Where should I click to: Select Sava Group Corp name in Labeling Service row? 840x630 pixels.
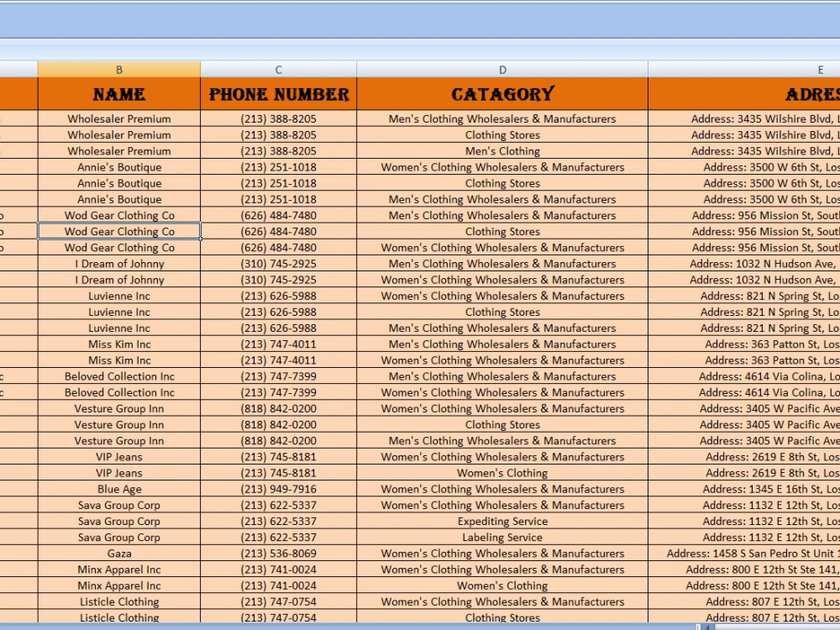[x=119, y=538]
